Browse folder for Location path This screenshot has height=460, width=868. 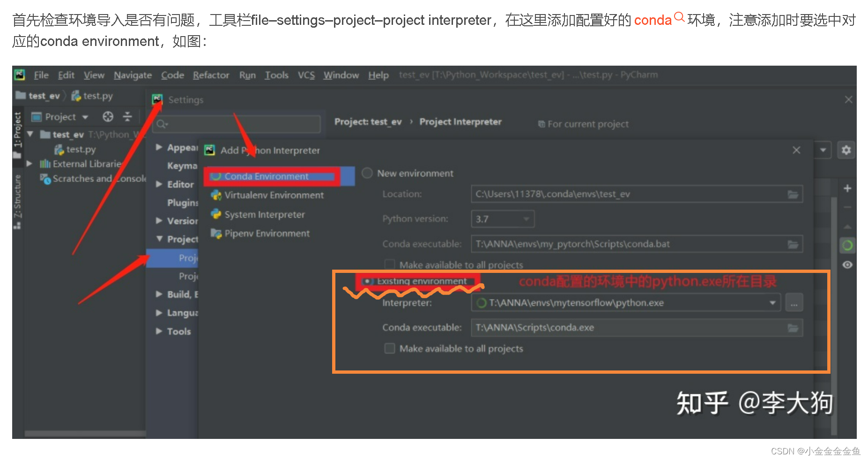pyautogui.click(x=793, y=194)
